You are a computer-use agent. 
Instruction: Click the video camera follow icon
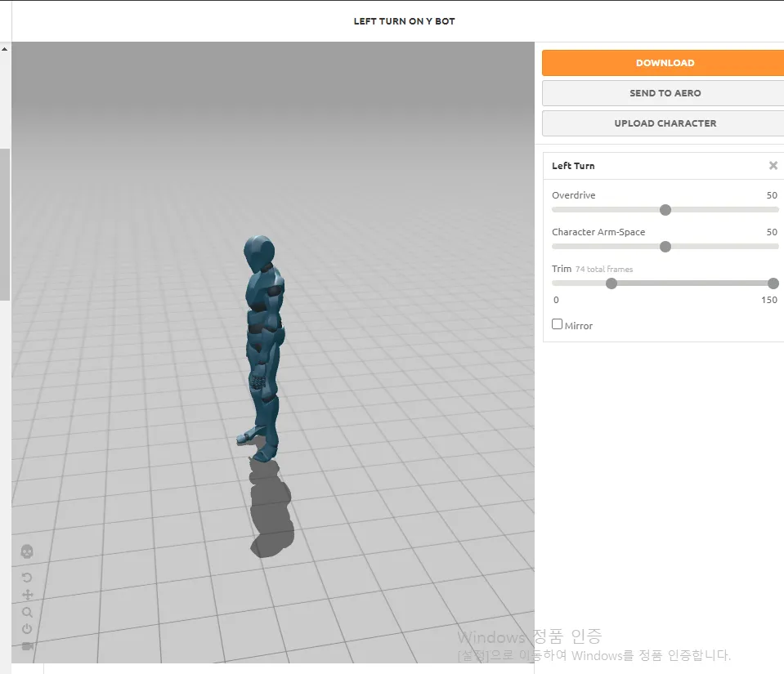pyautogui.click(x=28, y=646)
